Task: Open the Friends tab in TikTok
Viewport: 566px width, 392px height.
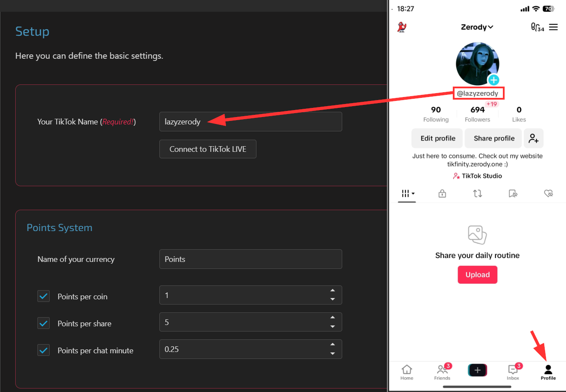Action: 442,372
